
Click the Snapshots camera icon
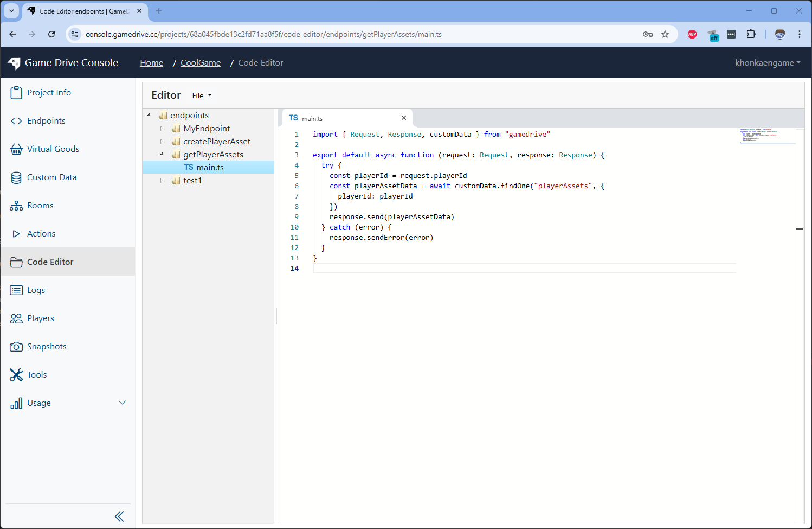coord(16,347)
